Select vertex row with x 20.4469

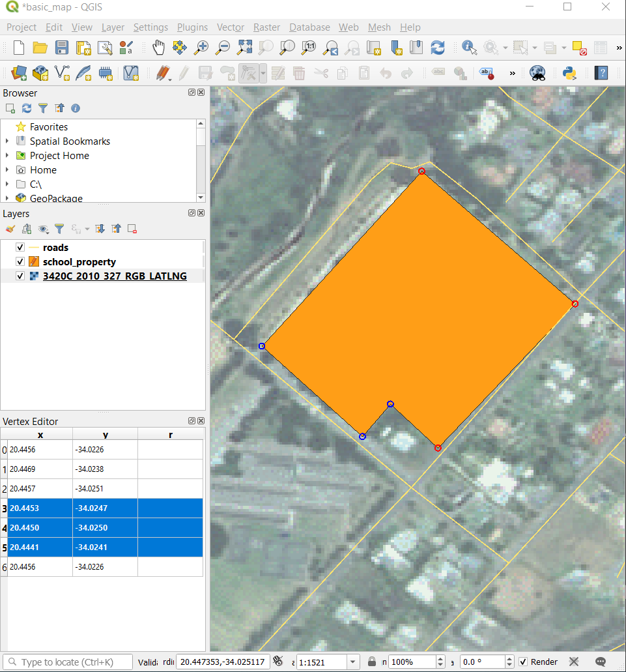tap(40, 469)
